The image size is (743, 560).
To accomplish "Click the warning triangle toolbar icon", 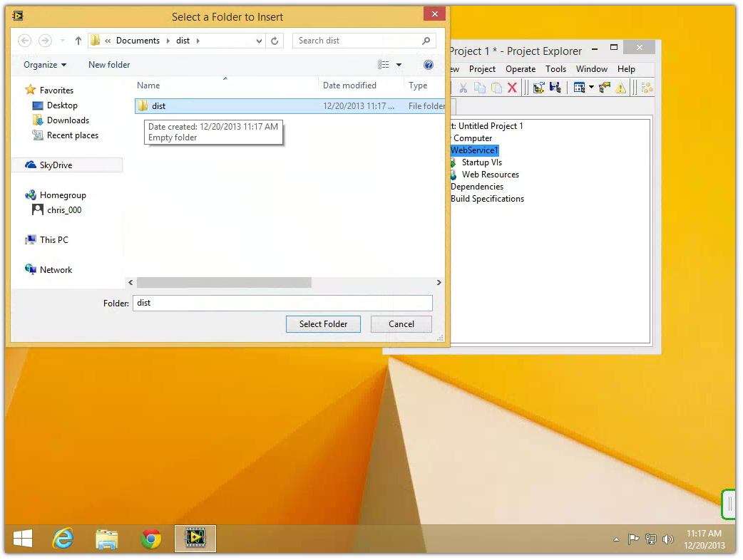I will pos(620,88).
